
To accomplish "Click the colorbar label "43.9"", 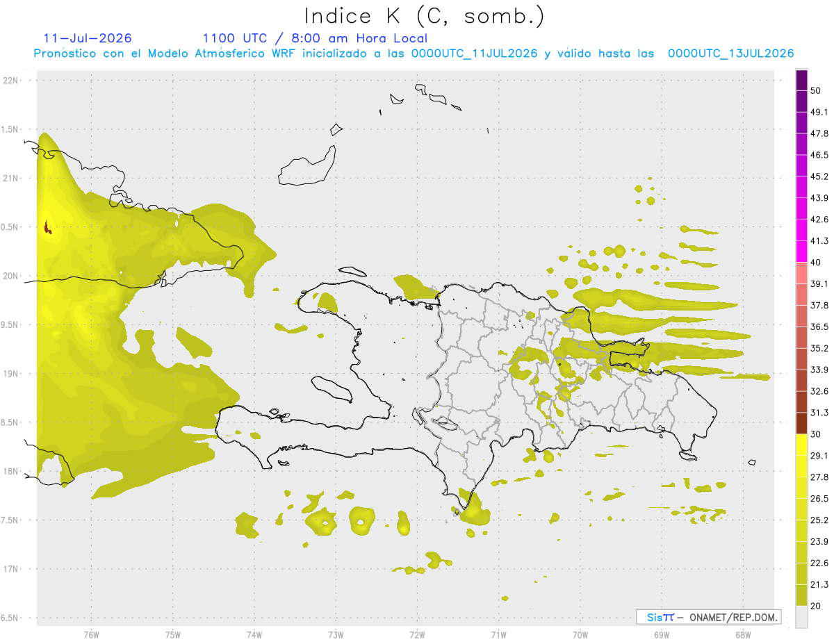I will (x=819, y=198).
